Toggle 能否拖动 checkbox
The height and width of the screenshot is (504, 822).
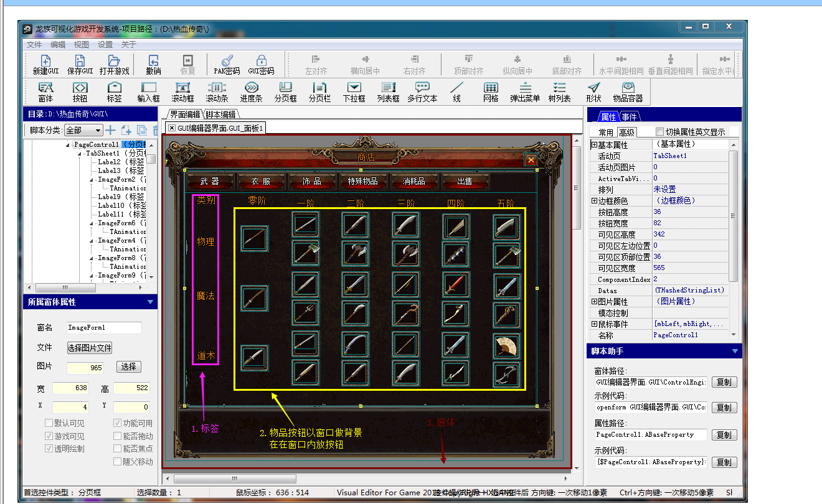118,436
